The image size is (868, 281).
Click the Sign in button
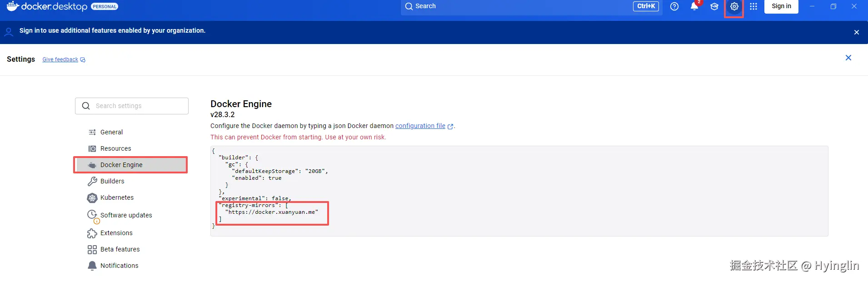[x=781, y=6]
